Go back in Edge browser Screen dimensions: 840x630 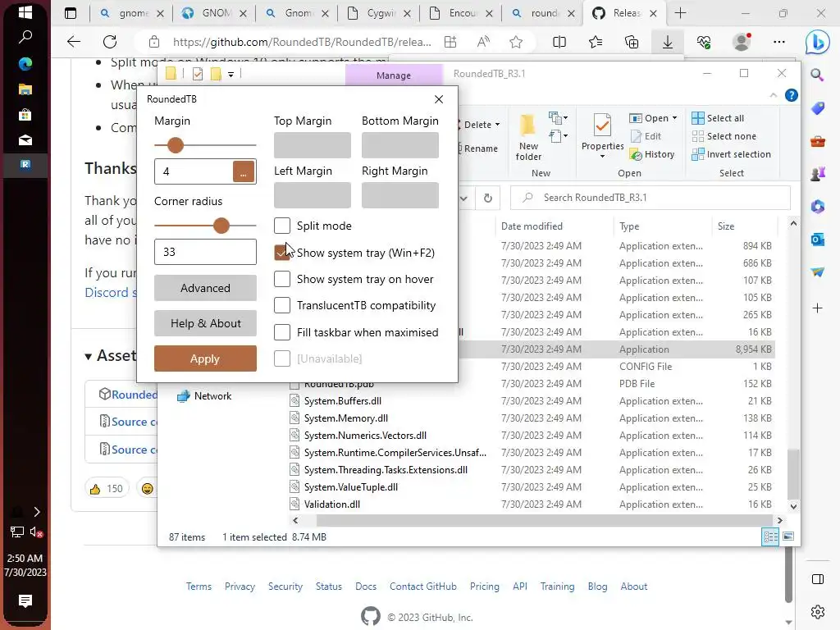(x=73, y=42)
